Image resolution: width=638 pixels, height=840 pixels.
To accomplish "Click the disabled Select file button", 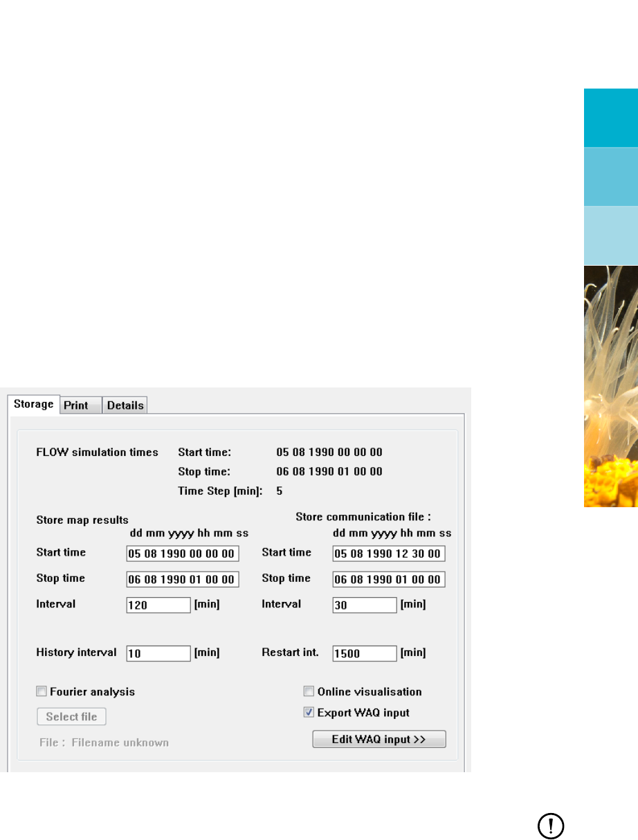I will coord(71,717).
